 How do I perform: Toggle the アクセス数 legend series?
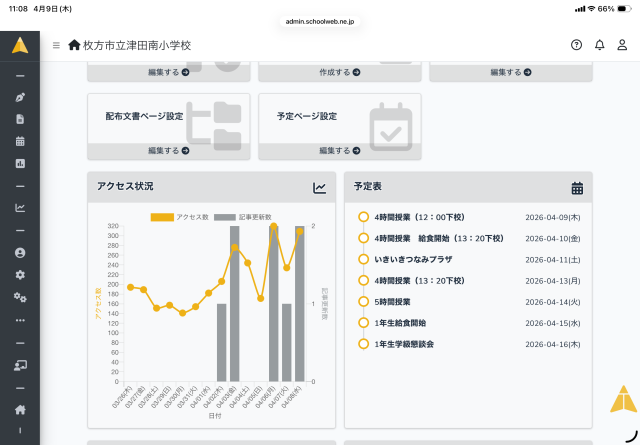tap(179, 217)
